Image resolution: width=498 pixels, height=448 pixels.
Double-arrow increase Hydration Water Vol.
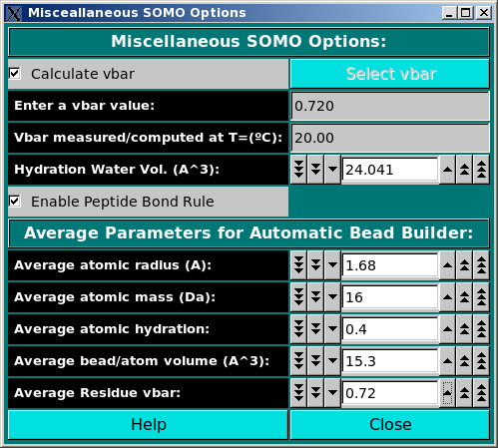[464, 170]
